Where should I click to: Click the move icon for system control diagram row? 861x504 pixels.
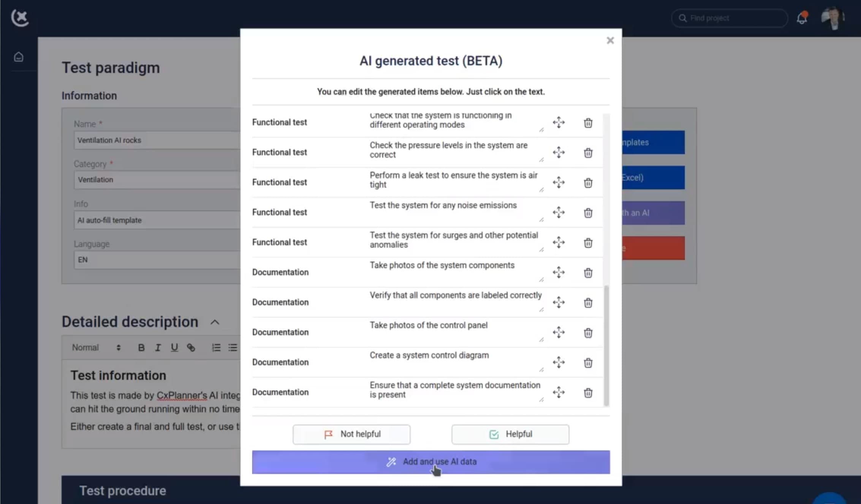click(x=558, y=362)
